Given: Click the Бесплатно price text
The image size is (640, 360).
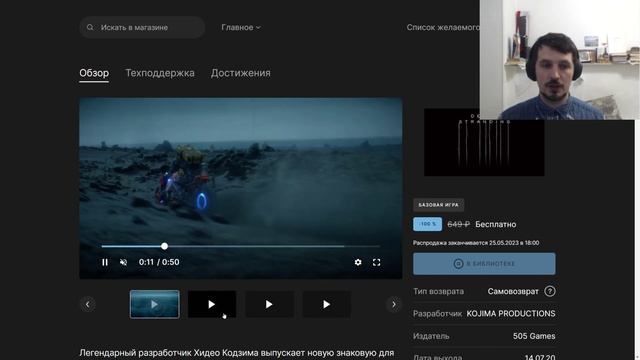Looking at the screenshot, I should (x=496, y=224).
